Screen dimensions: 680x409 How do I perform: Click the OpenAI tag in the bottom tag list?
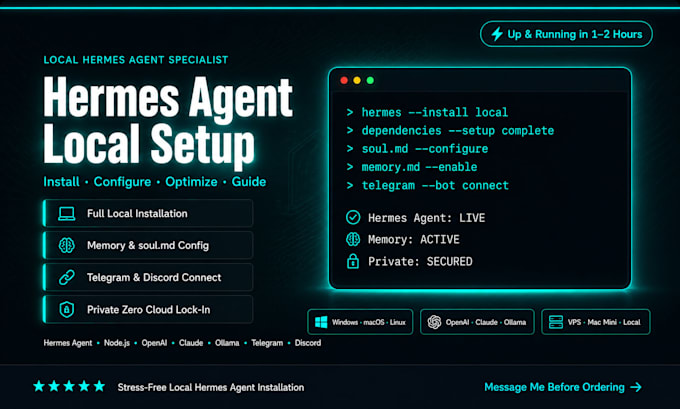(x=154, y=343)
